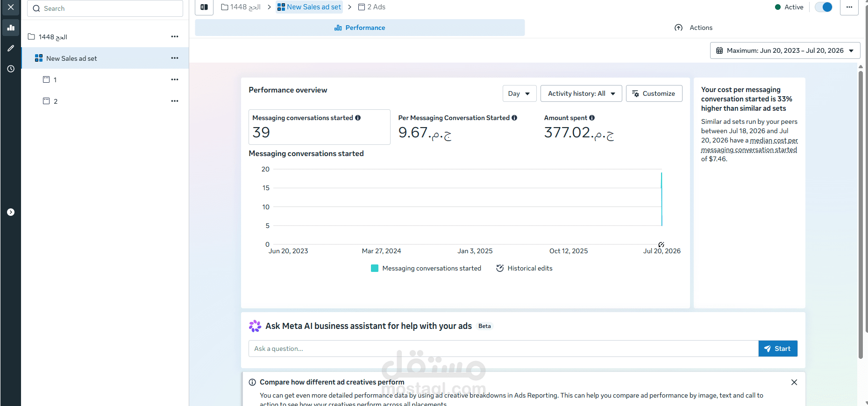Click the Search input field
The image size is (868, 406).
(x=105, y=8)
